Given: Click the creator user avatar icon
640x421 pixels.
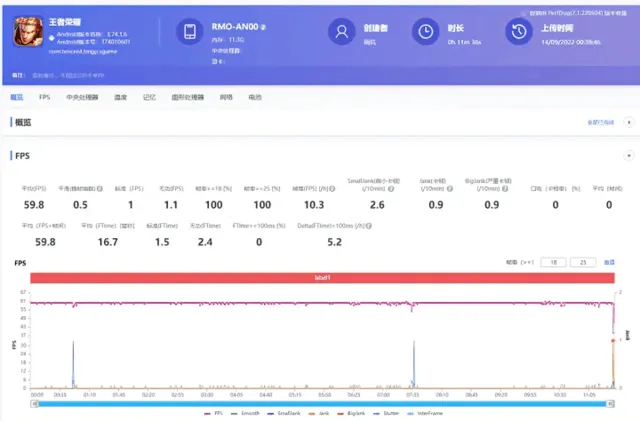Looking at the screenshot, I should [x=342, y=32].
